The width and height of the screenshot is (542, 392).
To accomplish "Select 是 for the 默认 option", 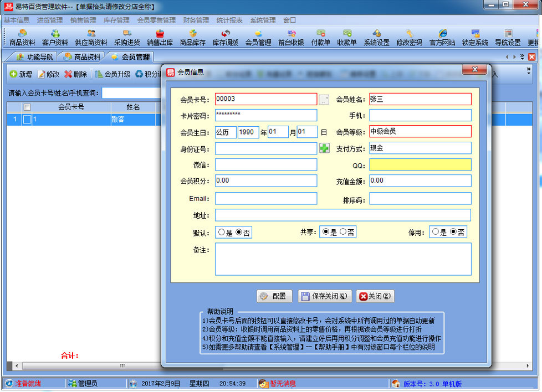I will (x=222, y=233).
